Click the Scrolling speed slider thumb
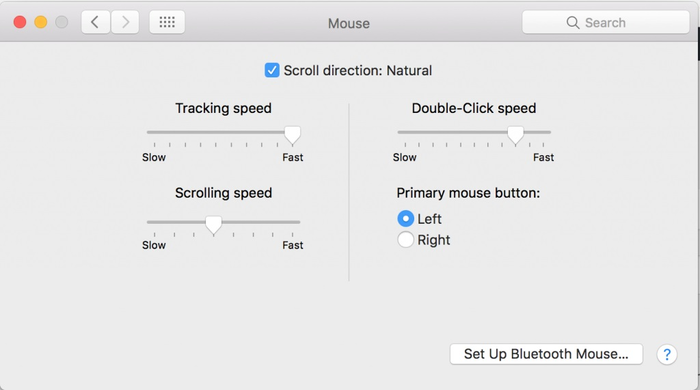Screen dimensions: 700x390 click(x=213, y=225)
